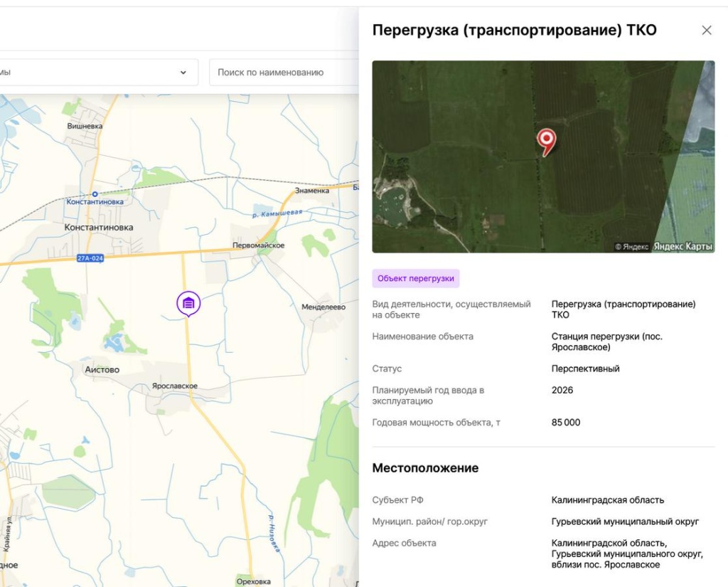The width and height of the screenshot is (728, 587).
Task: Click the purple transfer station map marker
Action: tap(188, 304)
